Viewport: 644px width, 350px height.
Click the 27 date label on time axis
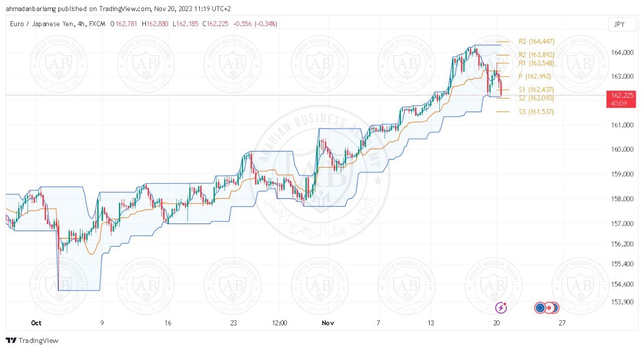pos(562,323)
